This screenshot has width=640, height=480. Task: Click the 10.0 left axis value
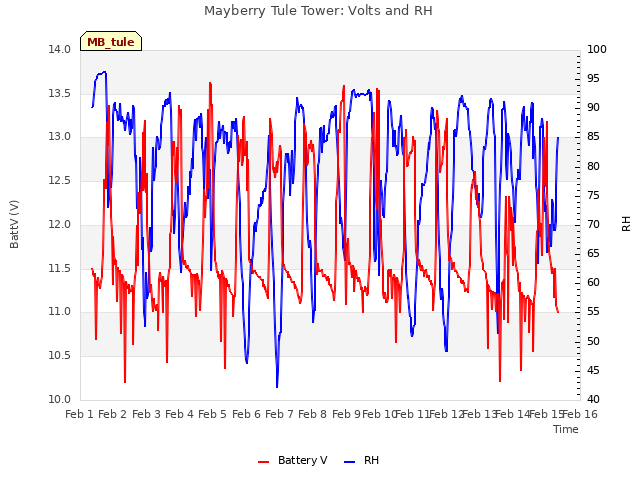coord(59,400)
